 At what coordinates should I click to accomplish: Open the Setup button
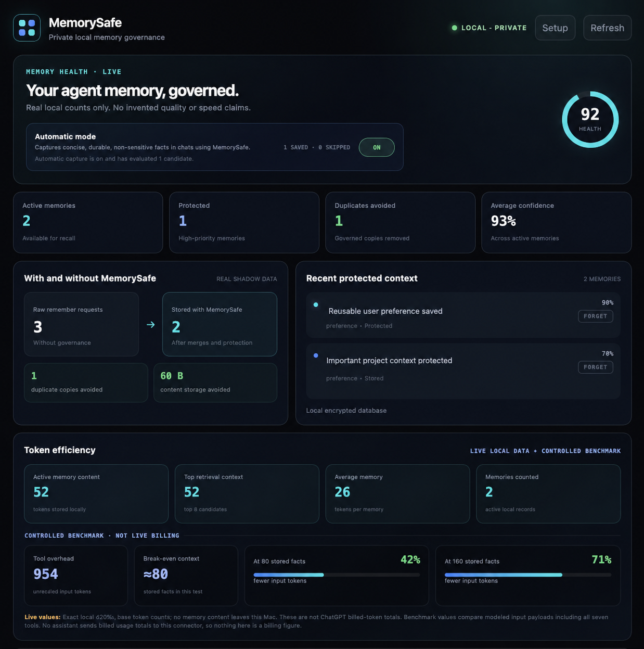tap(555, 28)
